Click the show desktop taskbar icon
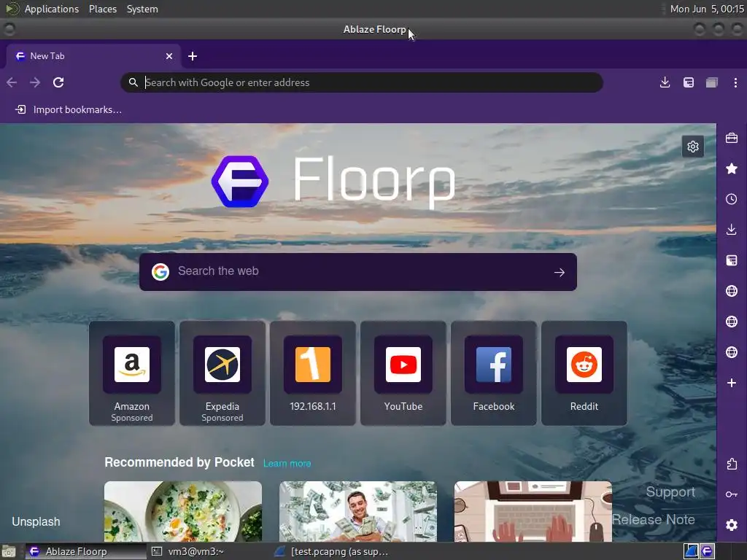The width and height of the screenshot is (747, 560). (x=9, y=551)
